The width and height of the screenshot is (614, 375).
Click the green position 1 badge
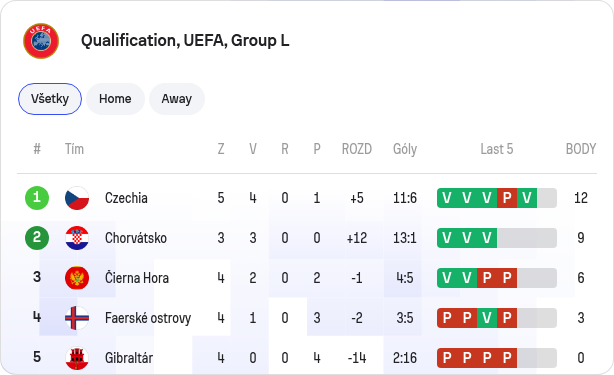37,198
